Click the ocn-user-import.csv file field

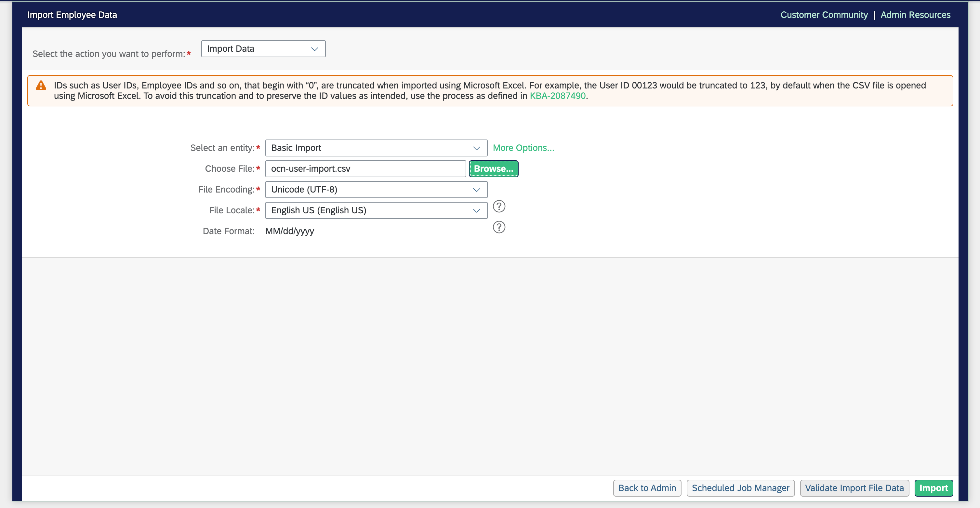tap(365, 168)
